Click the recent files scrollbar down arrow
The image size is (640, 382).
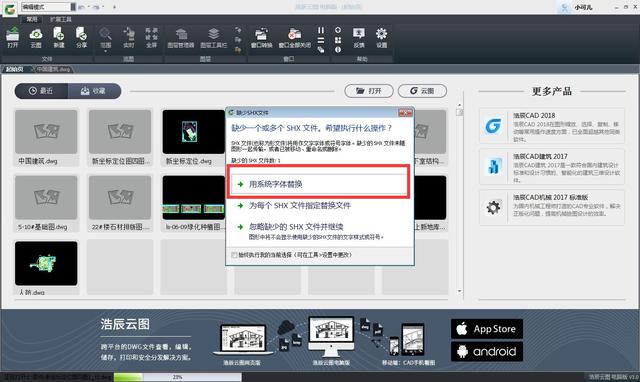click(x=460, y=291)
